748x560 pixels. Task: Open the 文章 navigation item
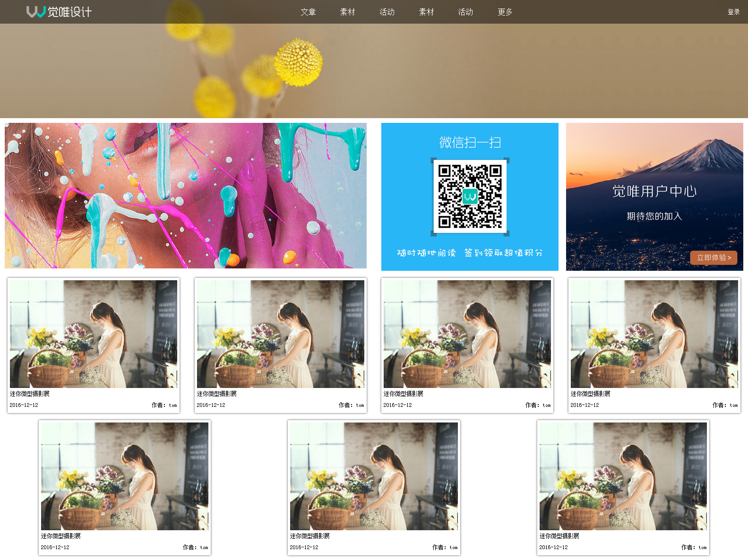click(308, 12)
